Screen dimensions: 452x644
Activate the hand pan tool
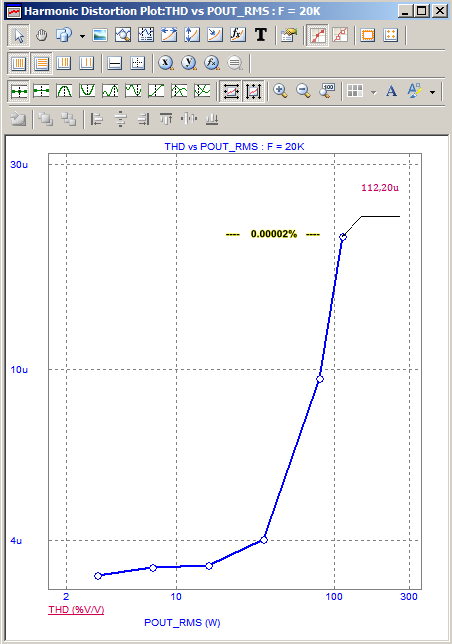point(41,35)
